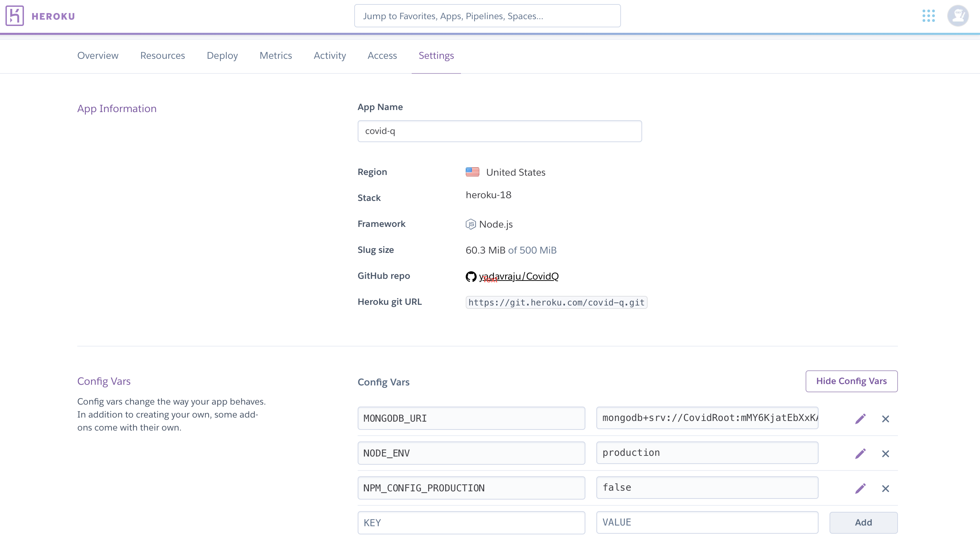Screen dimensions: 980x559
Task: Click the App Information section heading
Action: click(117, 109)
